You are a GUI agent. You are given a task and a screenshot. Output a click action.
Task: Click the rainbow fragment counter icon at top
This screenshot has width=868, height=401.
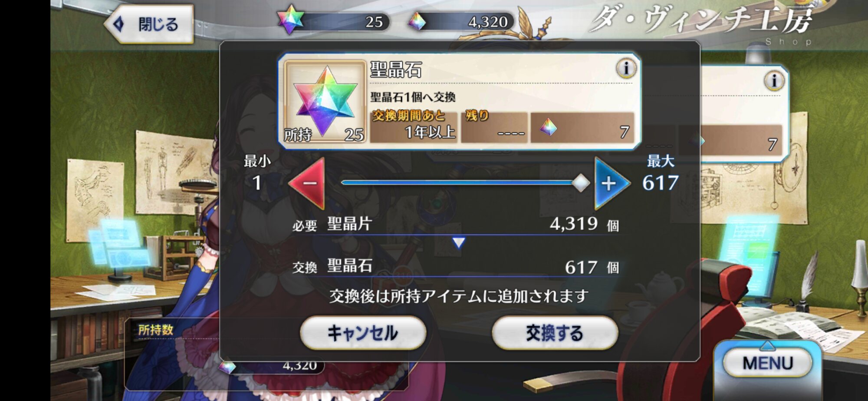pyautogui.click(x=417, y=21)
